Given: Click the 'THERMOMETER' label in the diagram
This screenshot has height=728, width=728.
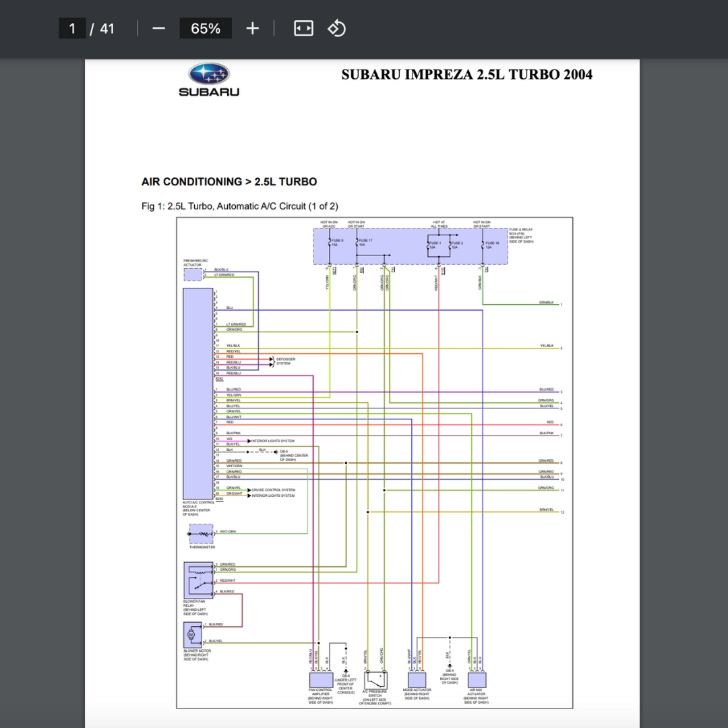Looking at the screenshot, I should [202, 547].
